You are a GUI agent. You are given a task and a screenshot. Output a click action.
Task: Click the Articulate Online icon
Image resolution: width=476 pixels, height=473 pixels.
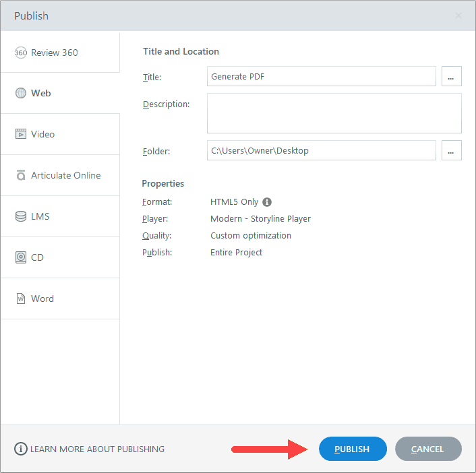21,175
